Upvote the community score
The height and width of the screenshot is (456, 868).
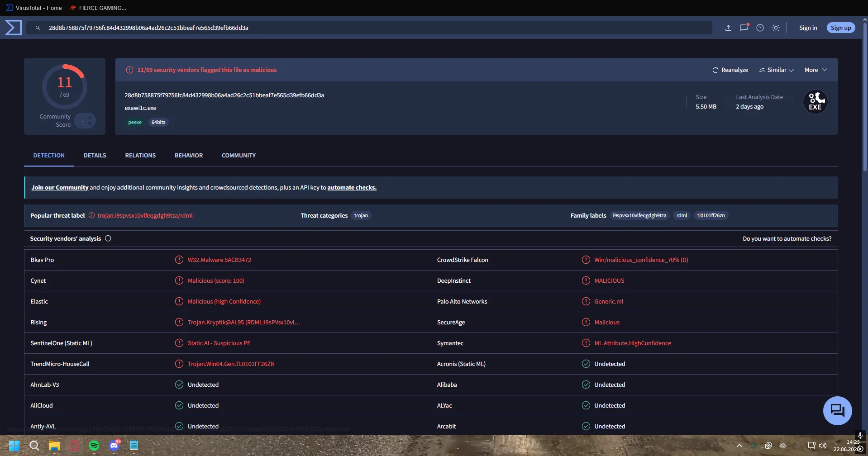90,118
